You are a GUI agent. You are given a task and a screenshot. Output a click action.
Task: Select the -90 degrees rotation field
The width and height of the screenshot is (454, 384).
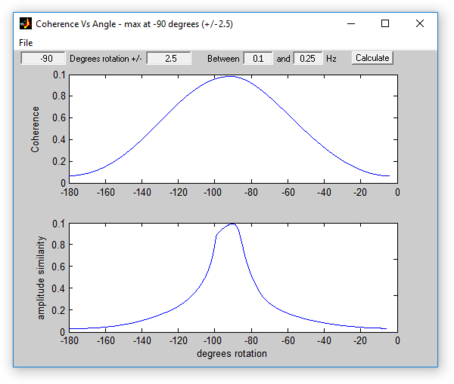43,59
